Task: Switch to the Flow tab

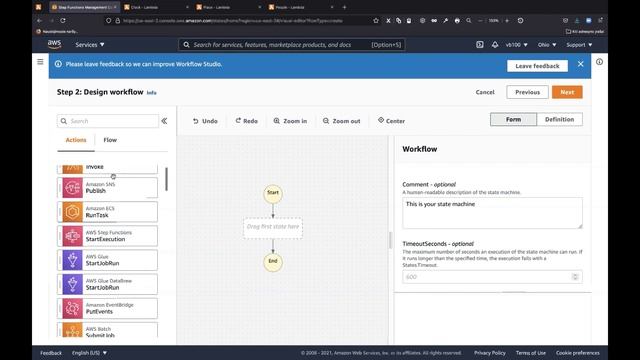Action: [110, 140]
